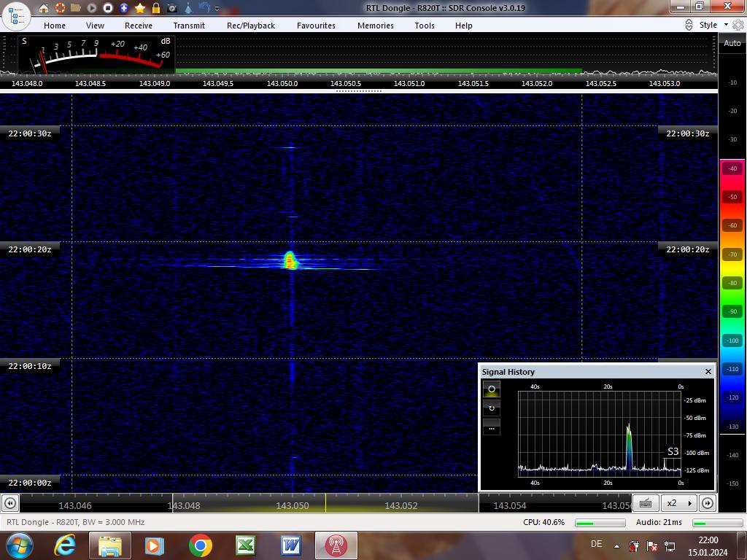The height and width of the screenshot is (560, 747).
Task: Click 143.048 on the bottom frequency bar
Action: point(184,506)
